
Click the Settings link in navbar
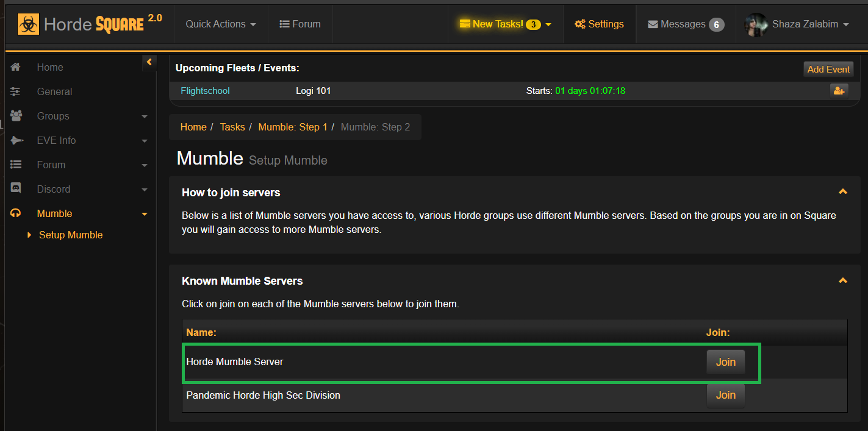pos(599,24)
